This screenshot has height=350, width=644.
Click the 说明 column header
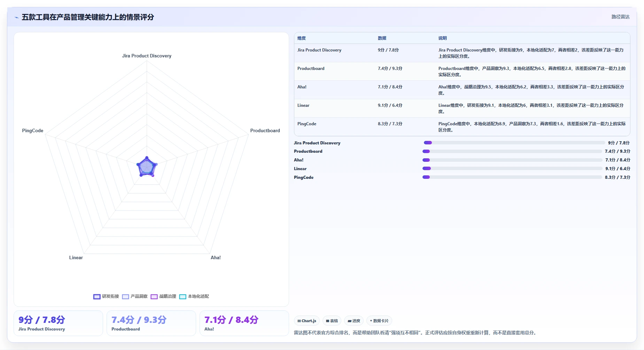[442, 38]
